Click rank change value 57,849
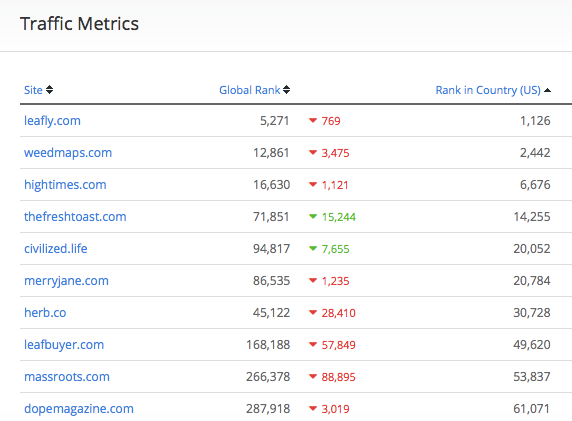 coord(338,345)
